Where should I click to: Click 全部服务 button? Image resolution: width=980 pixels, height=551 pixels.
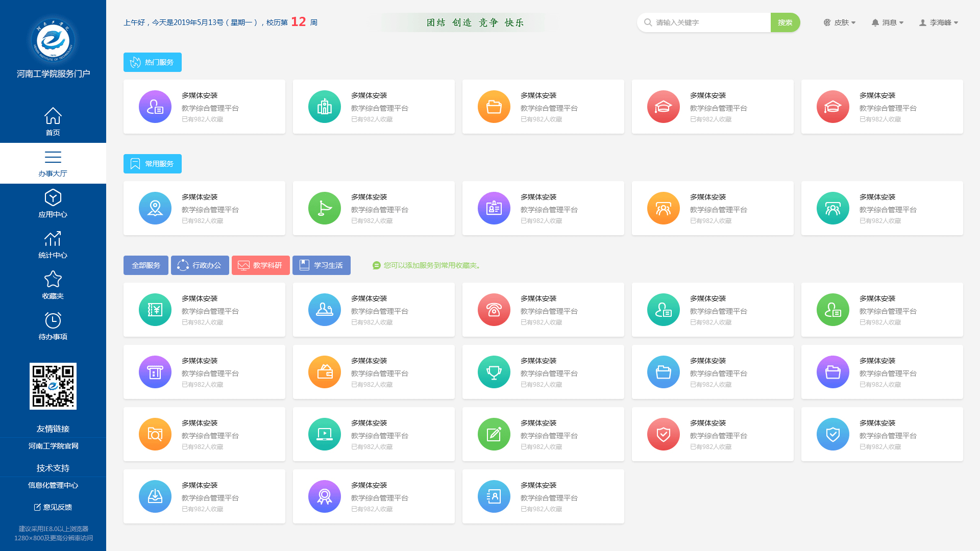pos(145,265)
